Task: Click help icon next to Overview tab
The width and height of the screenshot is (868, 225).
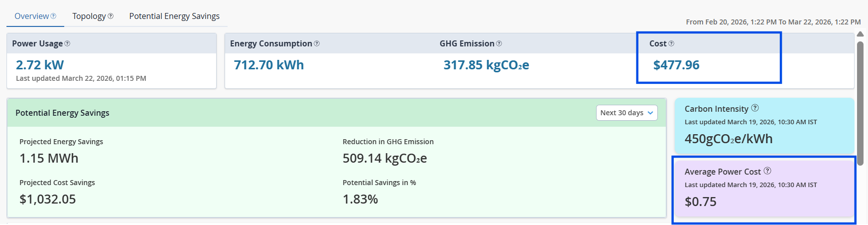Action: coord(53,16)
